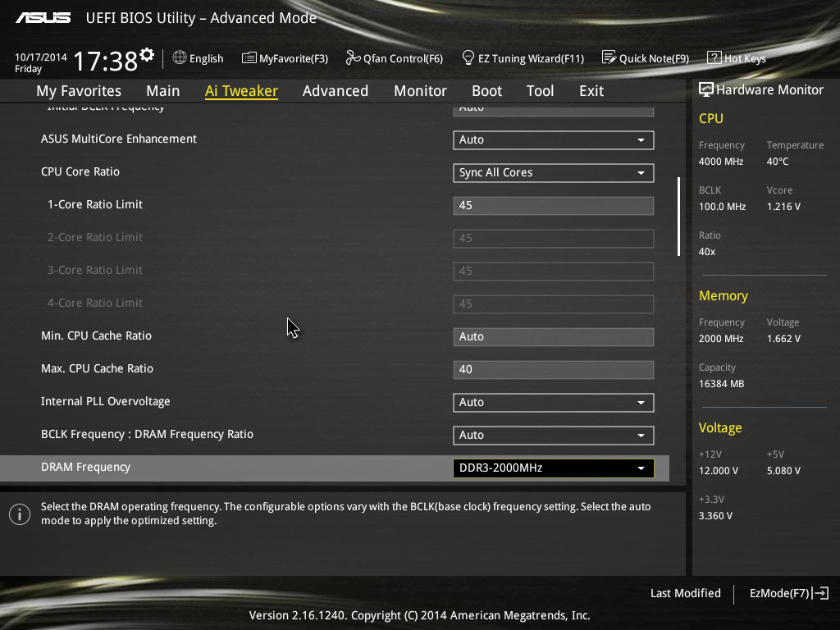Click the gear icon beside the clock

[147, 55]
